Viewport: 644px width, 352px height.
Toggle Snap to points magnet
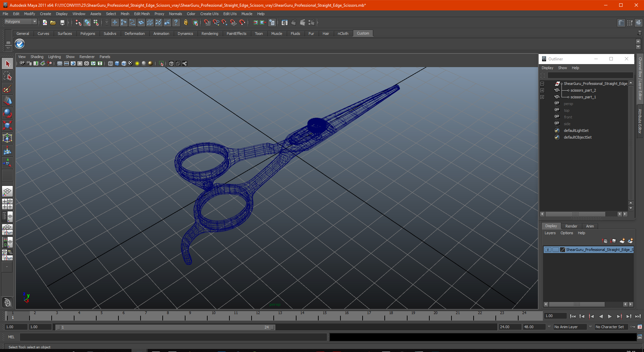tap(224, 22)
